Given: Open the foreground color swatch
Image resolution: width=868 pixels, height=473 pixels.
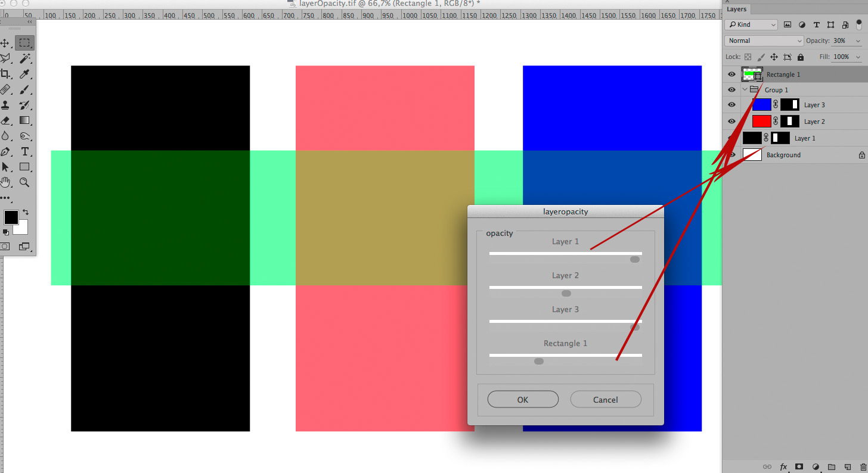Looking at the screenshot, I should click(11, 217).
